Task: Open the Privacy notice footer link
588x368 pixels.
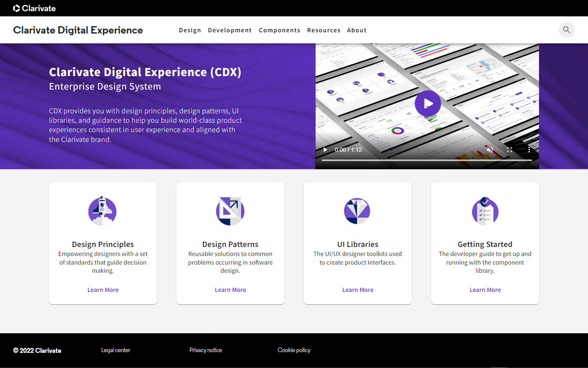Action: (205, 350)
